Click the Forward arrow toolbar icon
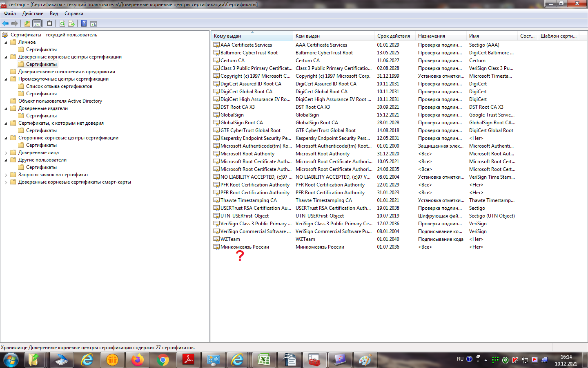The width and height of the screenshot is (588, 368). 15,24
